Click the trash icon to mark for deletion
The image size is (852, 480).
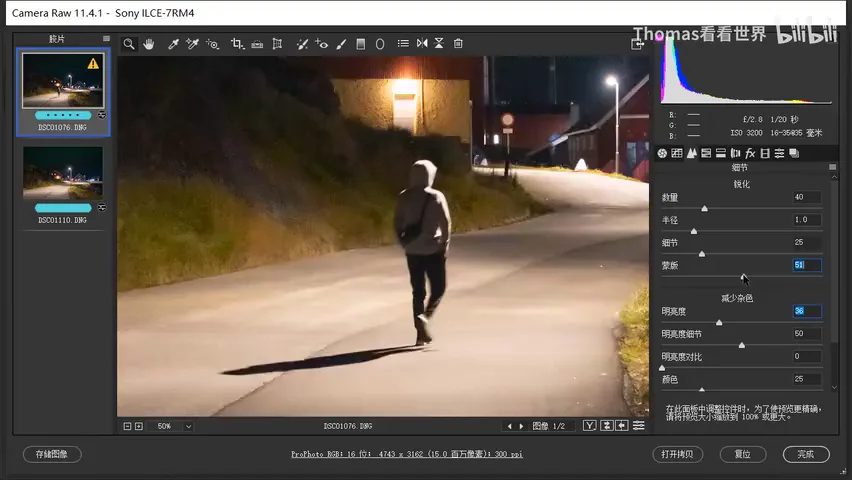458,43
